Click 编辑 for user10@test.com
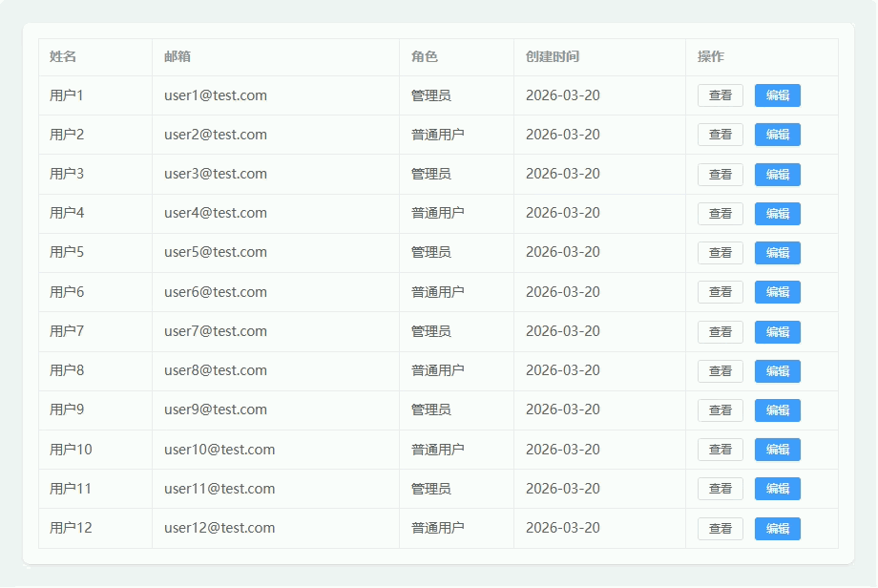Image resolution: width=878 pixels, height=588 pixels. 777,450
